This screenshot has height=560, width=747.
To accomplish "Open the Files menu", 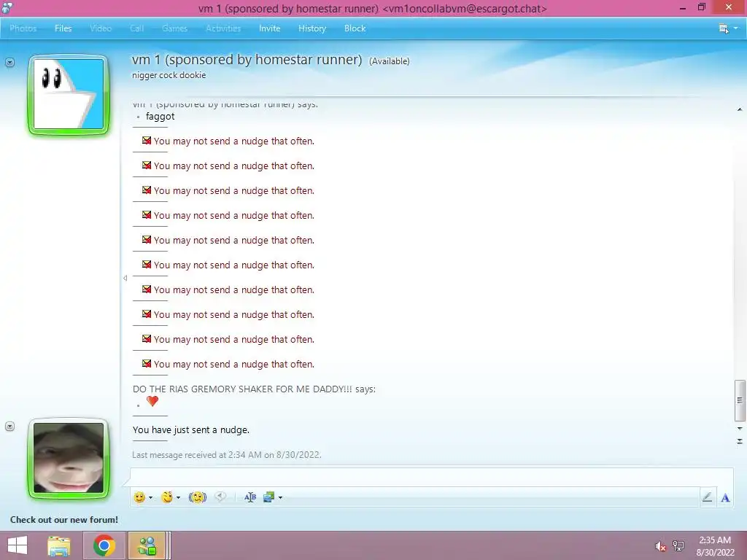I will point(63,28).
